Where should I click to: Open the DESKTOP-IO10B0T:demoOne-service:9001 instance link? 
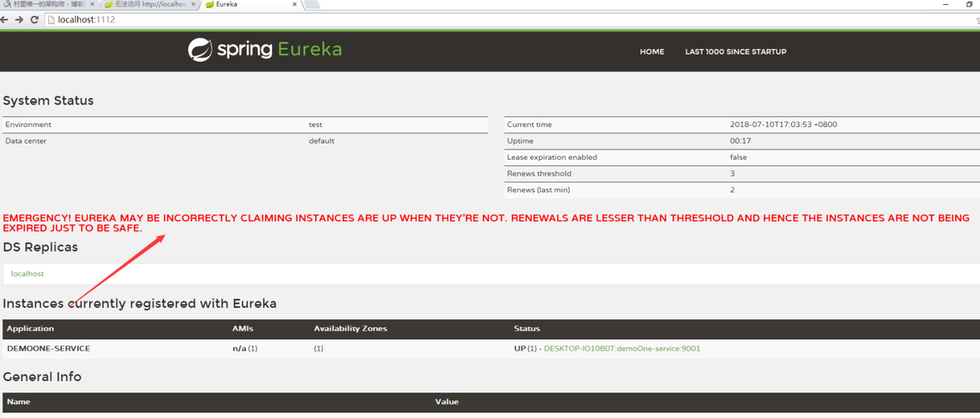pos(622,349)
